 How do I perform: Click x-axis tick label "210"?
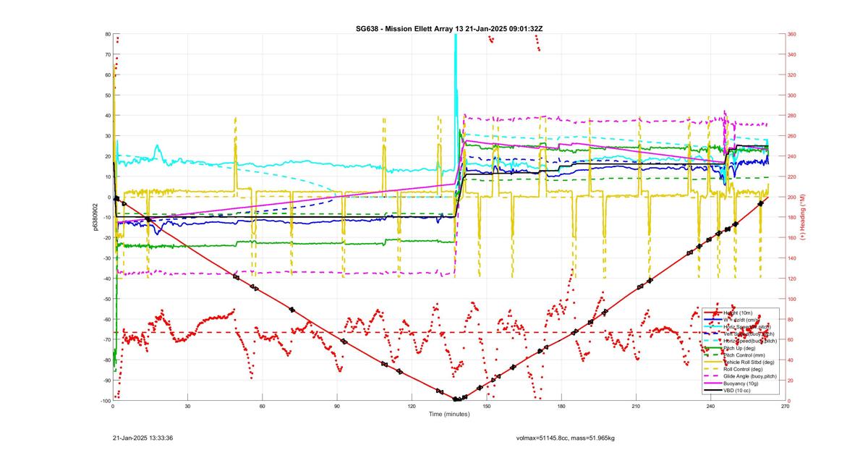click(635, 407)
